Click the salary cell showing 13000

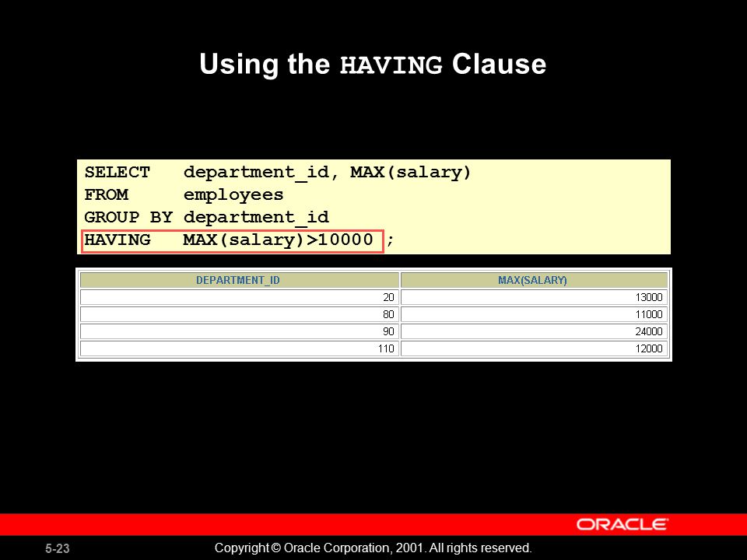[534, 297]
